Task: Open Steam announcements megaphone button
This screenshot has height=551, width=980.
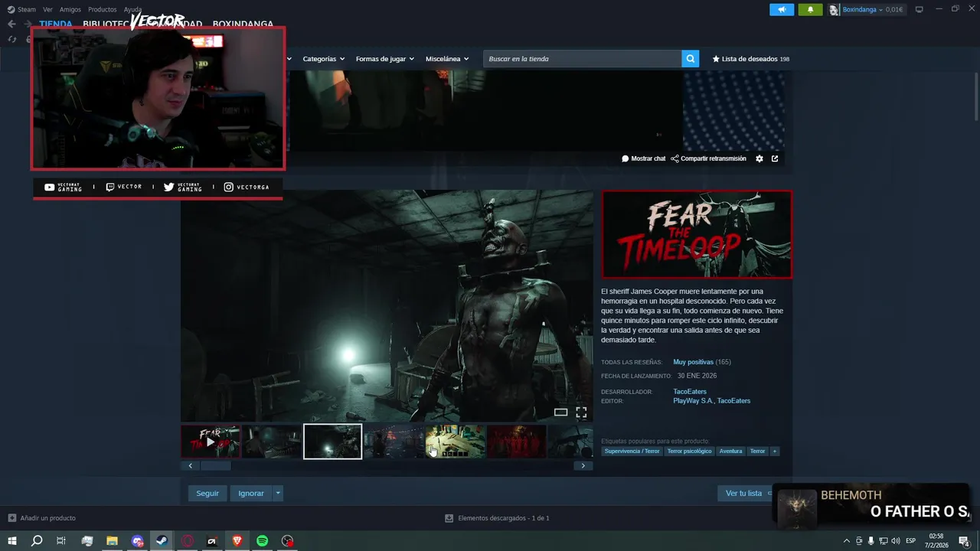Action: click(x=782, y=9)
